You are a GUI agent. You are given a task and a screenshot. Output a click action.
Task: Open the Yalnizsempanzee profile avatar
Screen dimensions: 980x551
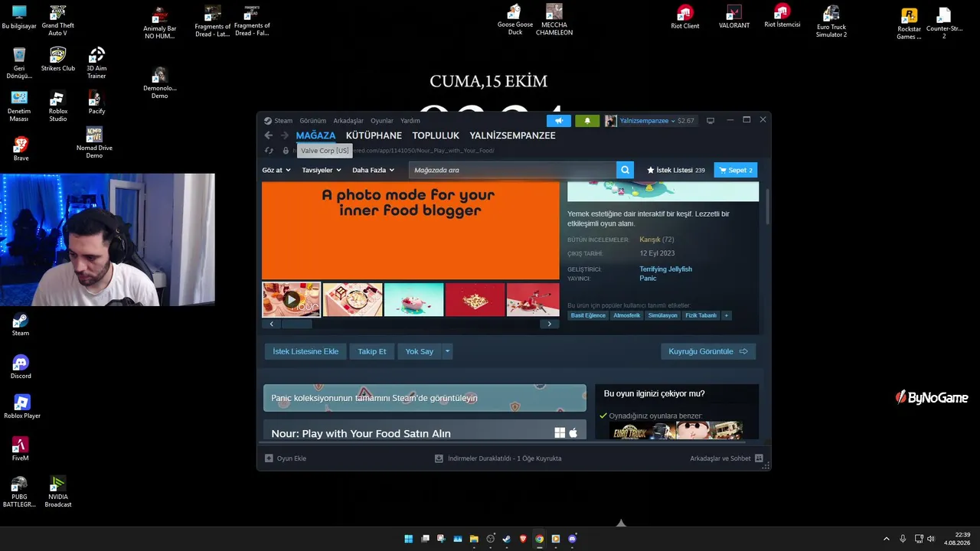click(611, 121)
